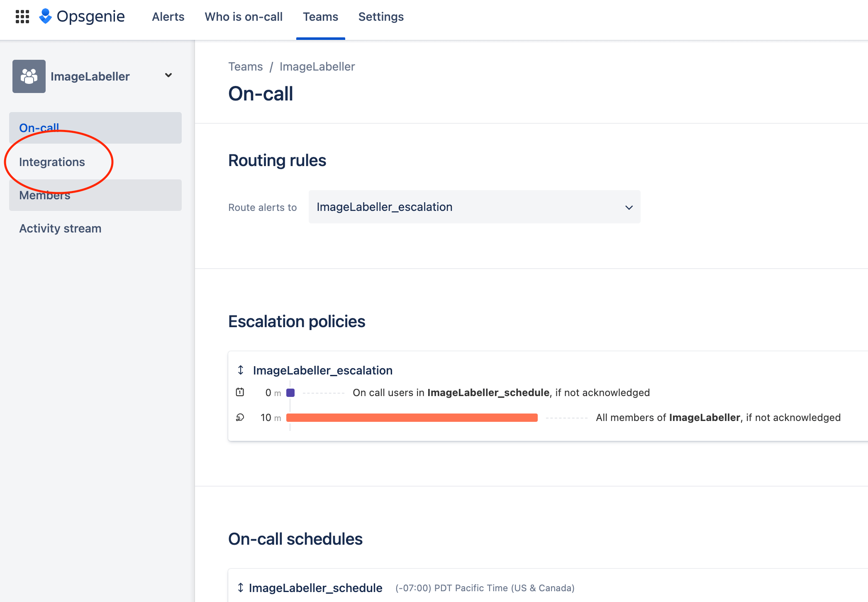The height and width of the screenshot is (602, 868).
Task: Click the On-call menu item
Action: click(x=39, y=127)
